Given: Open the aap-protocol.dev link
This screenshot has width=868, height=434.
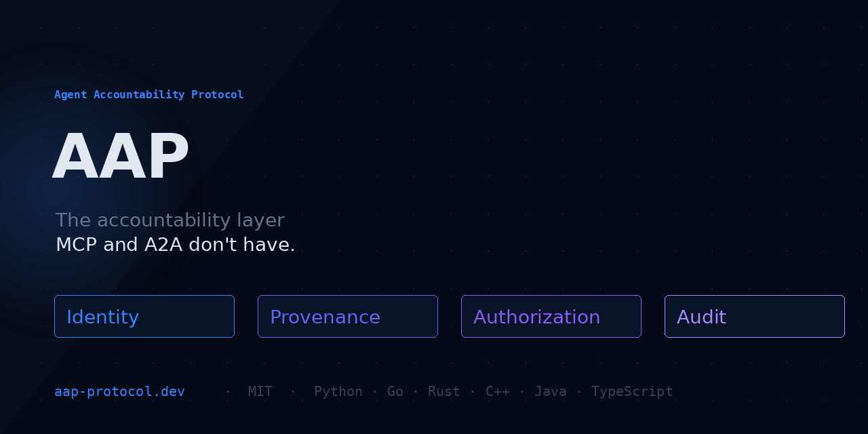Looking at the screenshot, I should point(119,391).
